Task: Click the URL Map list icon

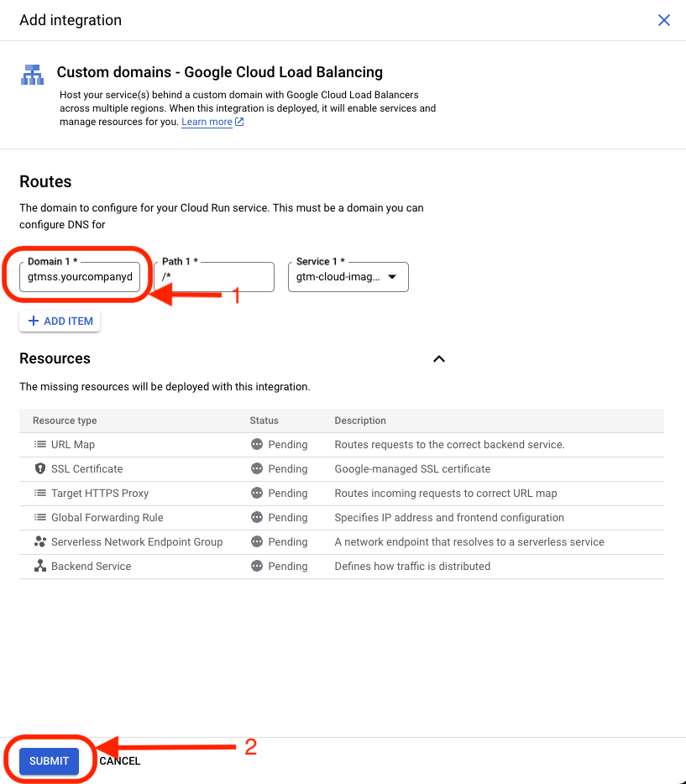Action: click(x=39, y=445)
